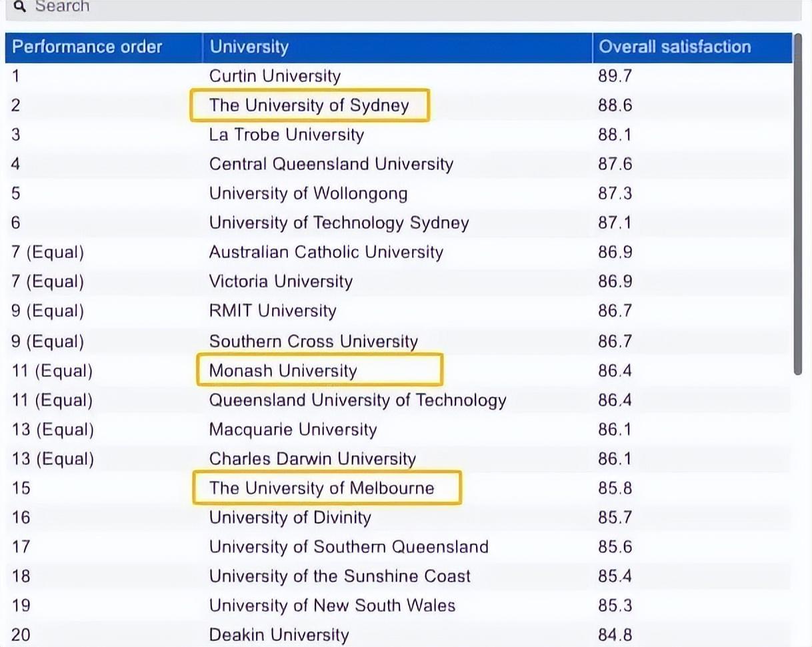Click Wollongong's 87.3 score
This screenshot has width=812, height=647.
(x=615, y=193)
